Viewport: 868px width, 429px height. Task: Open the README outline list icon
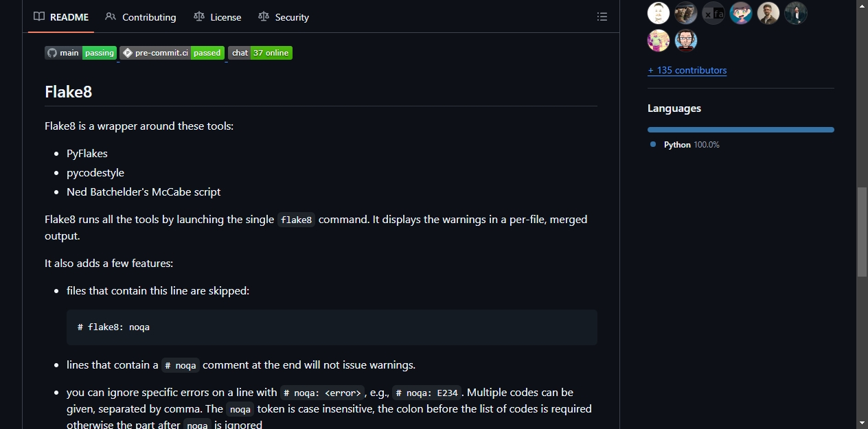tap(602, 17)
